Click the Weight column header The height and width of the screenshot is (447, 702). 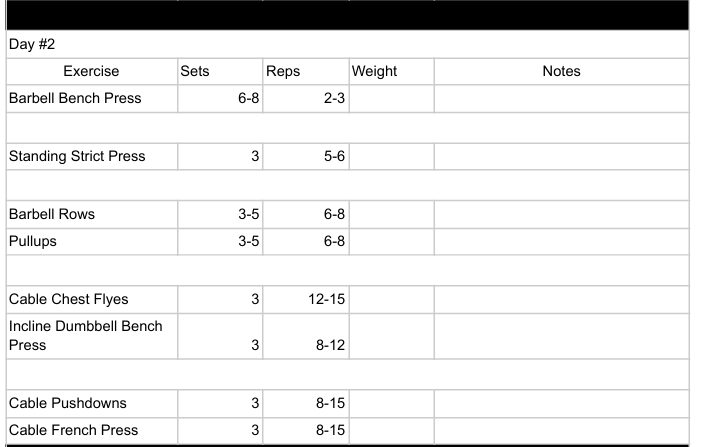(390, 71)
